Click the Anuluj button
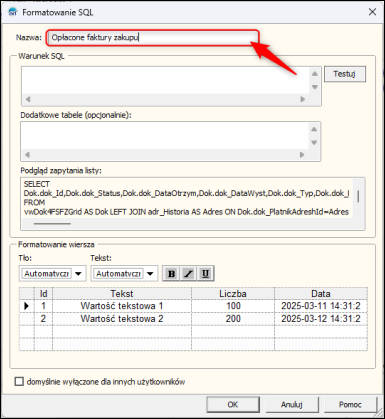The height and width of the screenshot is (419, 385). coord(292,404)
